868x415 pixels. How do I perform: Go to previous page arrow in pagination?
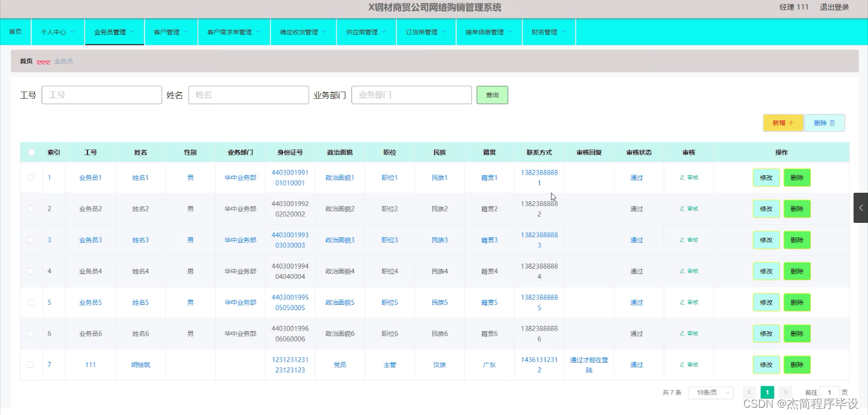click(749, 392)
